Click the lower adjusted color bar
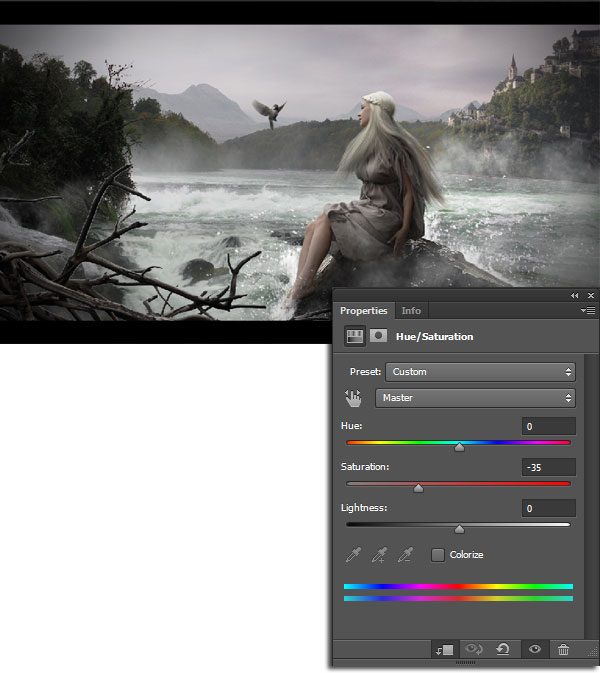This screenshot has height=673, width=600. 458,598
